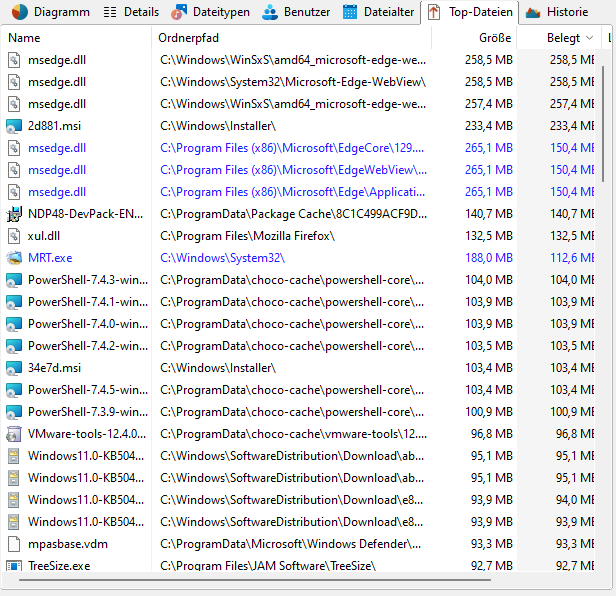Click the Details list icon

(110, 13)
